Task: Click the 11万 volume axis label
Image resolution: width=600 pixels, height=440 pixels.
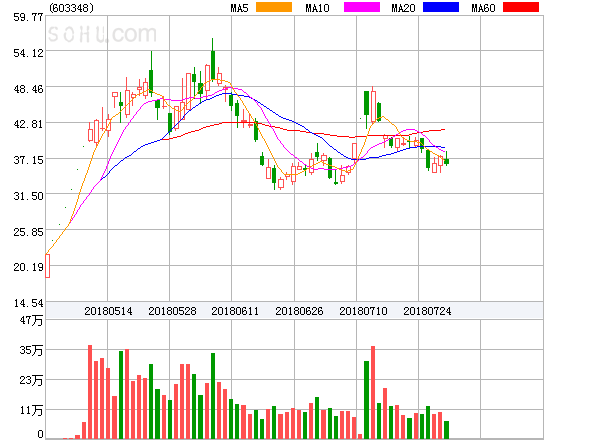Action: click(x=31, y=411)
